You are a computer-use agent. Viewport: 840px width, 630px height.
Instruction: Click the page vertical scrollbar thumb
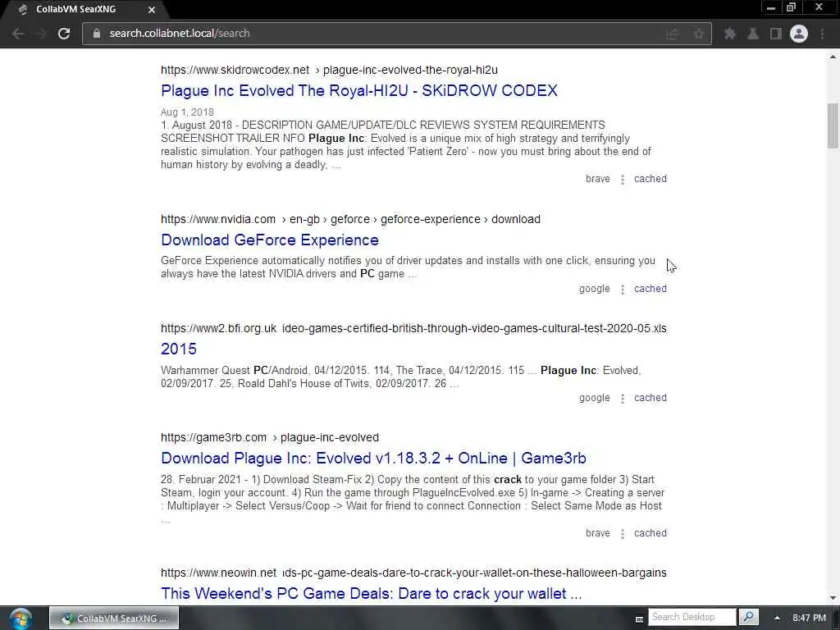(833, 126)
